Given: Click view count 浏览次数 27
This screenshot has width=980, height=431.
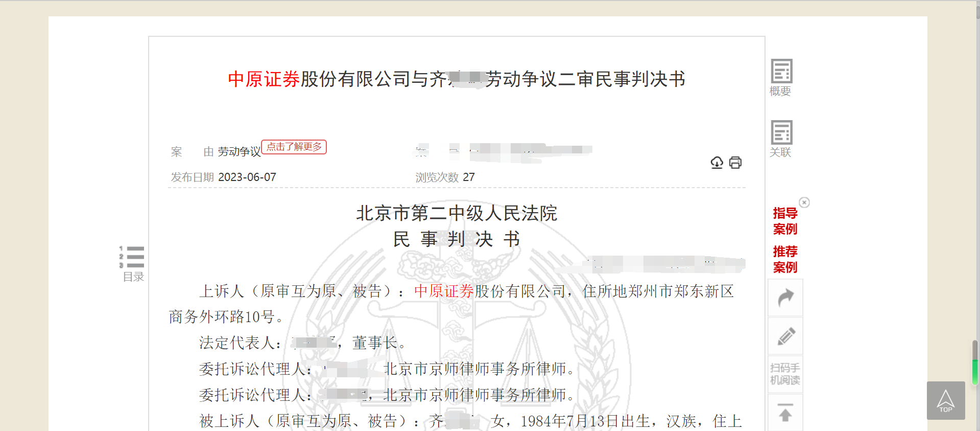Looking at the screenshot, I should (445, 177).
